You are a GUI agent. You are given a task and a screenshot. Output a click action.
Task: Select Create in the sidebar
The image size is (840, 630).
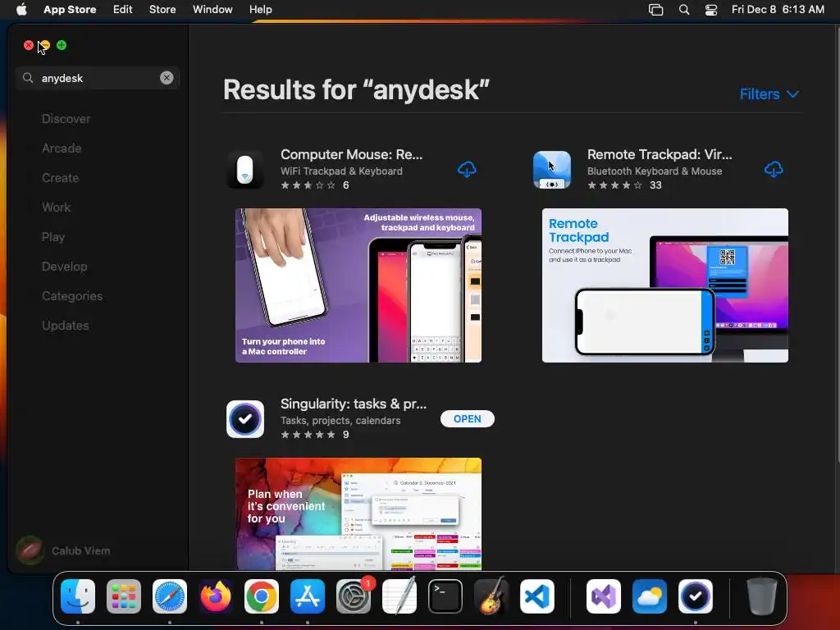click(x=60, y=178)
